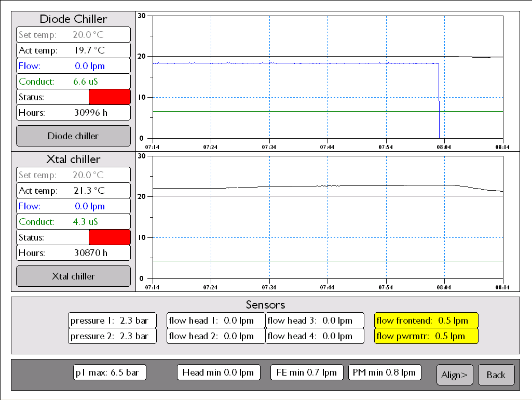Click Xtal chiller red Status indicator
The width and height of the screenshot is (532, 400).
coord(110,237)
